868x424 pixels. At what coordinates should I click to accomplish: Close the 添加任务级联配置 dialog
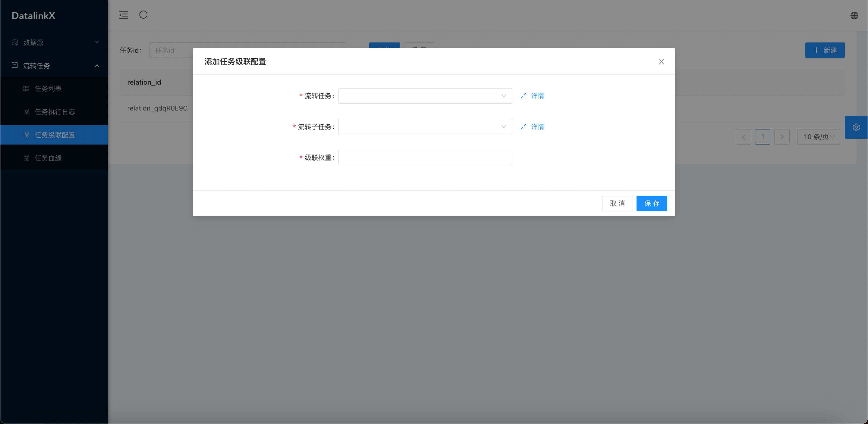coord(661,62)
